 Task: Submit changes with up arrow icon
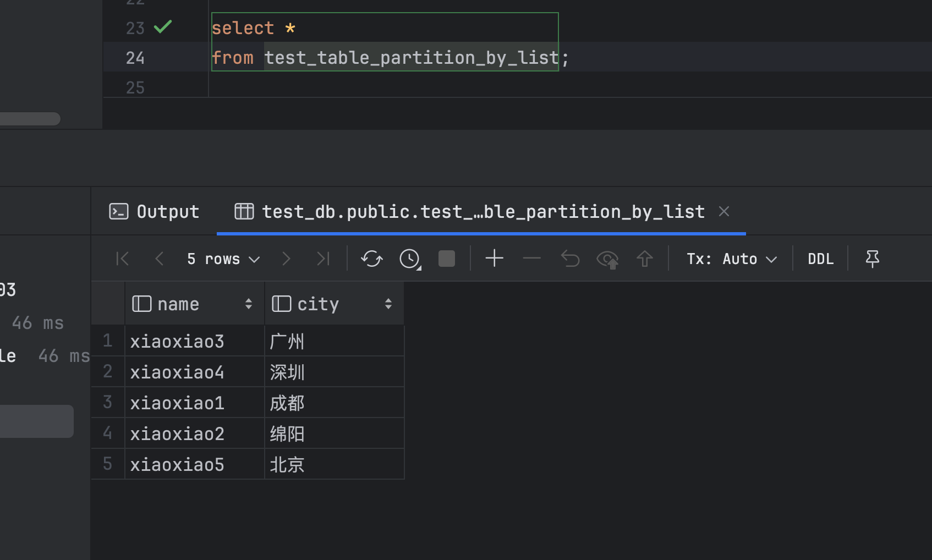(x=645, y=259)
